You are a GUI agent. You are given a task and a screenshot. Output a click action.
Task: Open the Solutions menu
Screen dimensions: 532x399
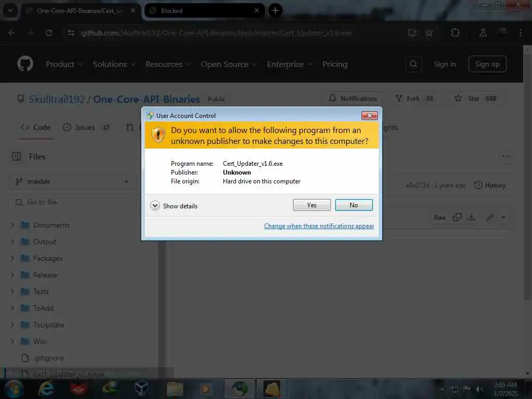tap(114, 64)
